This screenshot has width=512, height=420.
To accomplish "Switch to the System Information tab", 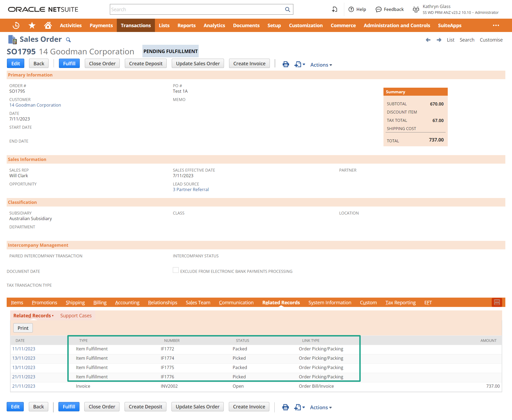I will (x=330, y=302).
